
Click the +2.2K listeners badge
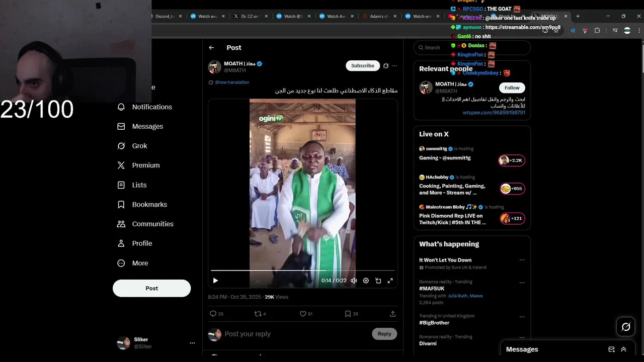coord(511,160)
